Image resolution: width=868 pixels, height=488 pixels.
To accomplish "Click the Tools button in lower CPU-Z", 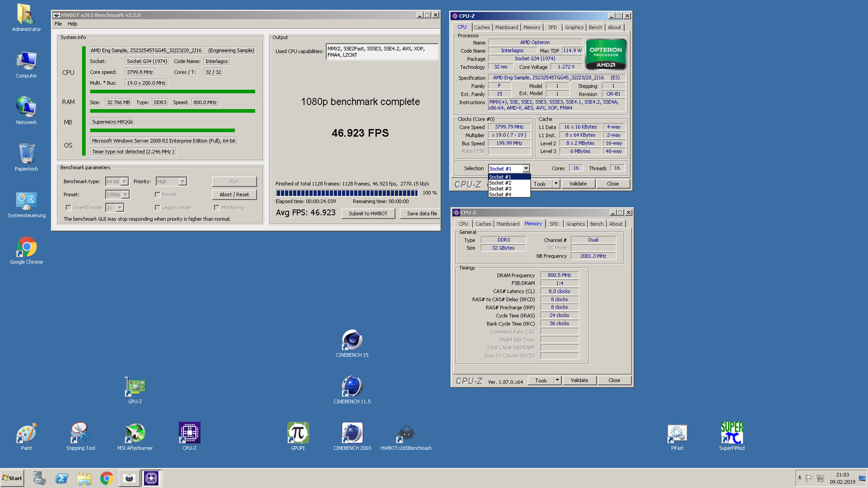I will (x=541, y=380).
